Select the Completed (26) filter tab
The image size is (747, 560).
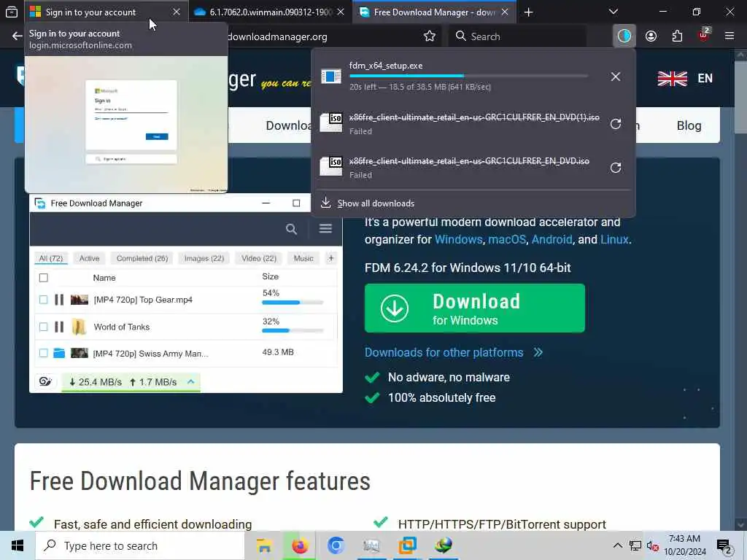coord(142,258)
